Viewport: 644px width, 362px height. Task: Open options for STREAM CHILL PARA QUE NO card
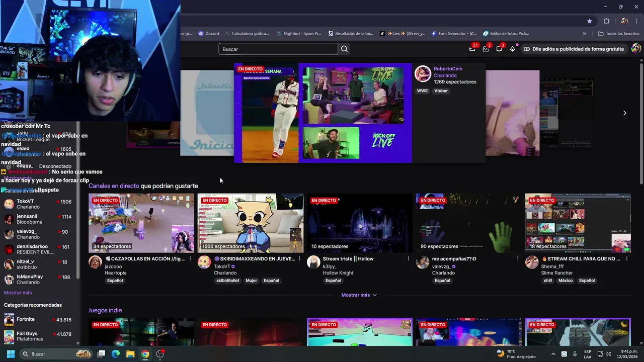[626, 259]
